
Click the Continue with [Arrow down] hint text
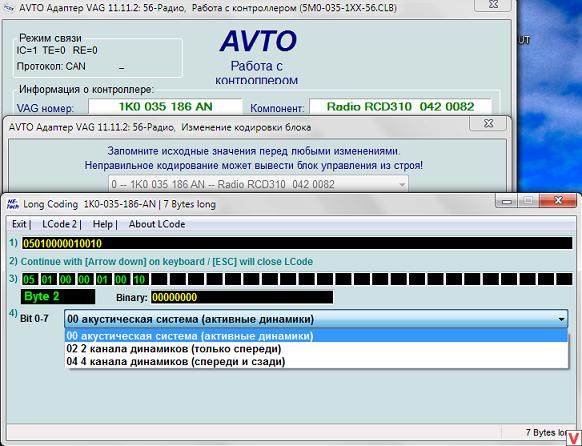coord(167,262)
